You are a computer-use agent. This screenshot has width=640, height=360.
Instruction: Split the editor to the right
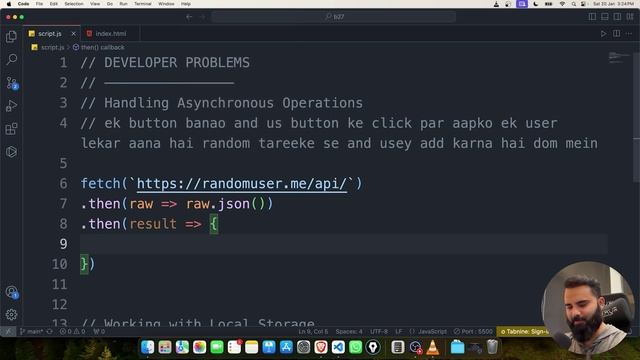tap(616, 34)
